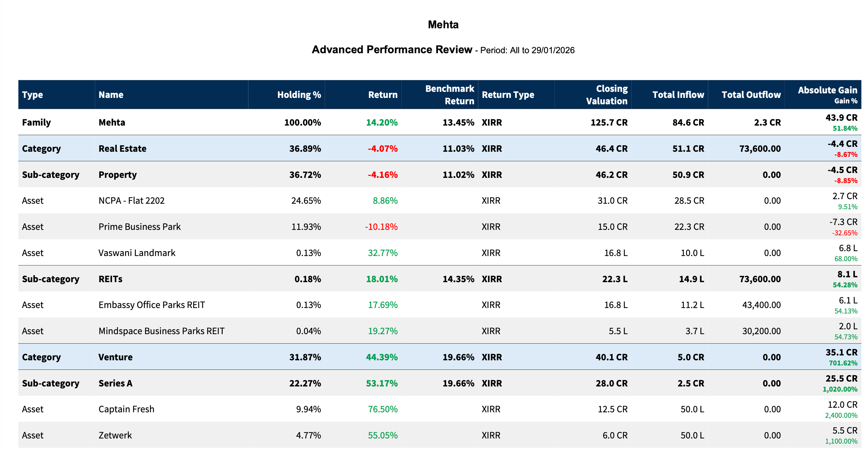The image size is (868, 450).
Task: Select the Return Type column header
Action: pos(508,95)
